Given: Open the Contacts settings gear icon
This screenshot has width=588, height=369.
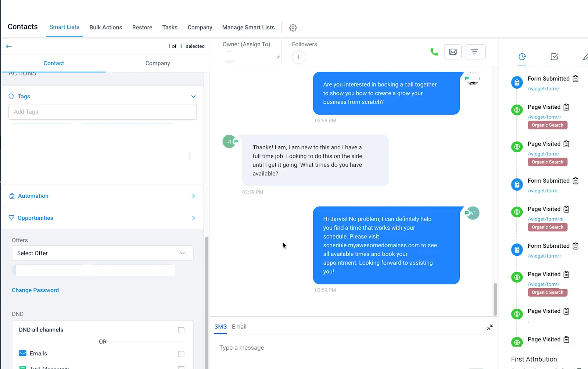Looking at the screenshot, I should pyautogui.click(x=293, y=28).
